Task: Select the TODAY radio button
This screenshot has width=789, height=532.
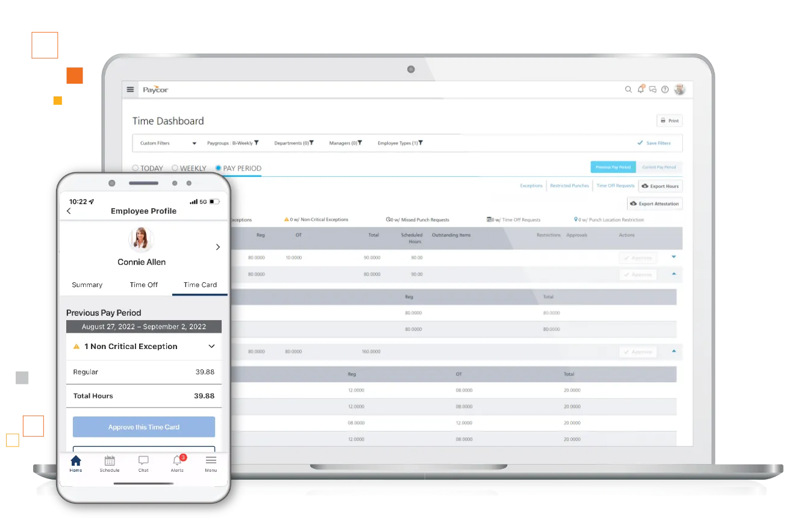Action: coord(136,169)
